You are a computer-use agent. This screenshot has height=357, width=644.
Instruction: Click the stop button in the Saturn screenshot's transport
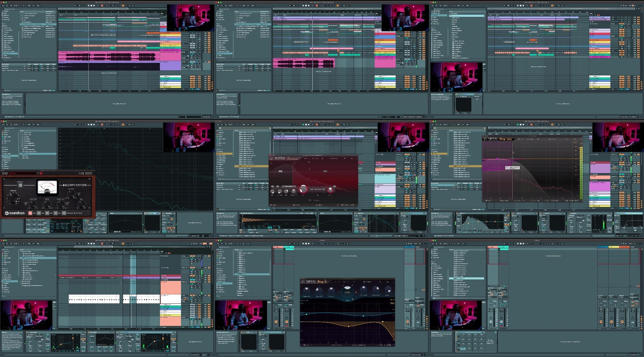click(x=306, y=124)
